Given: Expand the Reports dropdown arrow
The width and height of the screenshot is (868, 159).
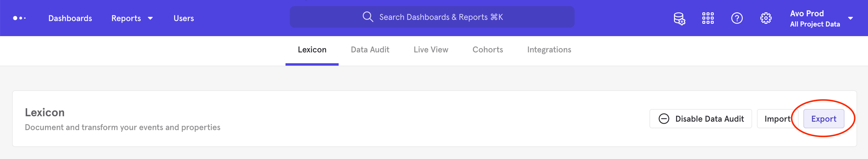Looking at the screenshot, I should pos(150,18).
